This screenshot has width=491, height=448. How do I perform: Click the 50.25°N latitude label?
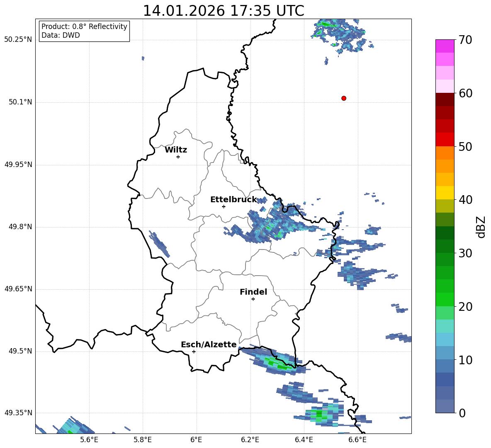18,40
